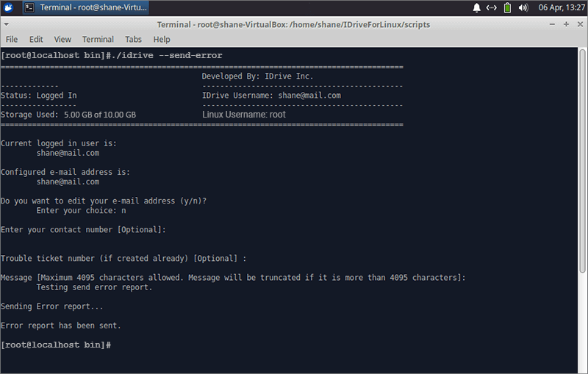The width and height of the screenshot is (588, 374).
Task: Click the 'Linux Username: root' text
Action: pos(244,115)
